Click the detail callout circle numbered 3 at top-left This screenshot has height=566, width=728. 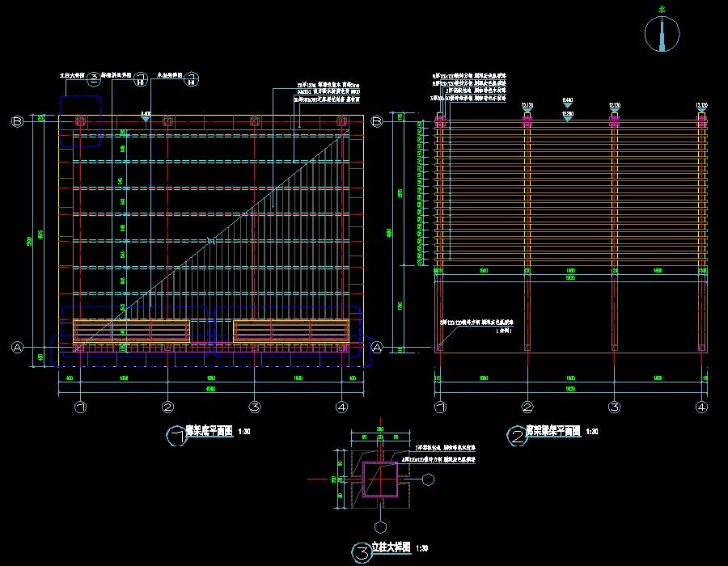(94, 78)
